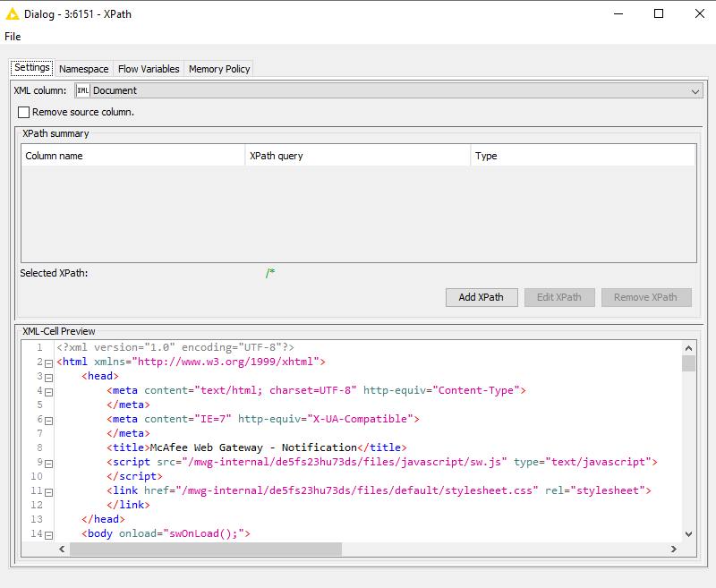Collapse the meta element at line 6
Screen dimensions: 716x588
[49, 421]
